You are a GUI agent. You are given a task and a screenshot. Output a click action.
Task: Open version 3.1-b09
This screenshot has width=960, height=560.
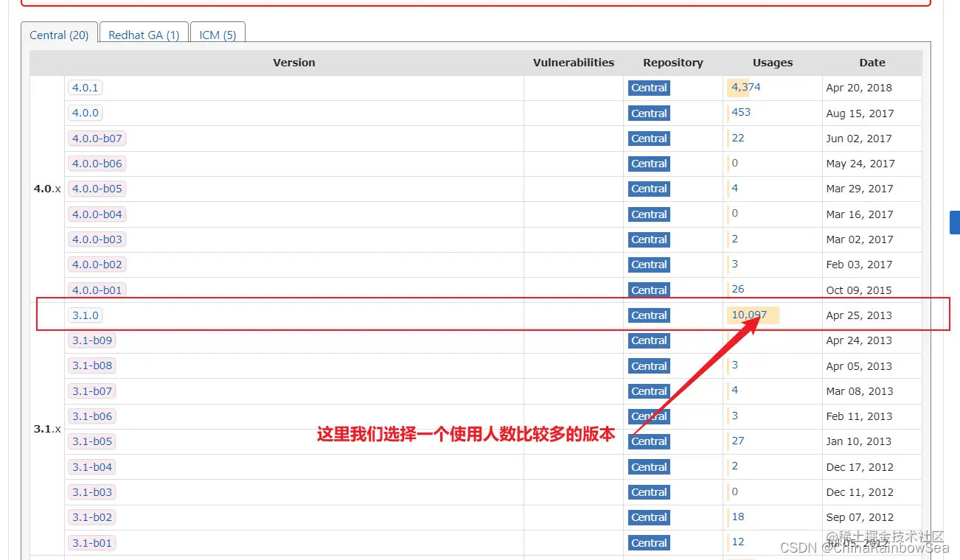[x=92, y=340]
